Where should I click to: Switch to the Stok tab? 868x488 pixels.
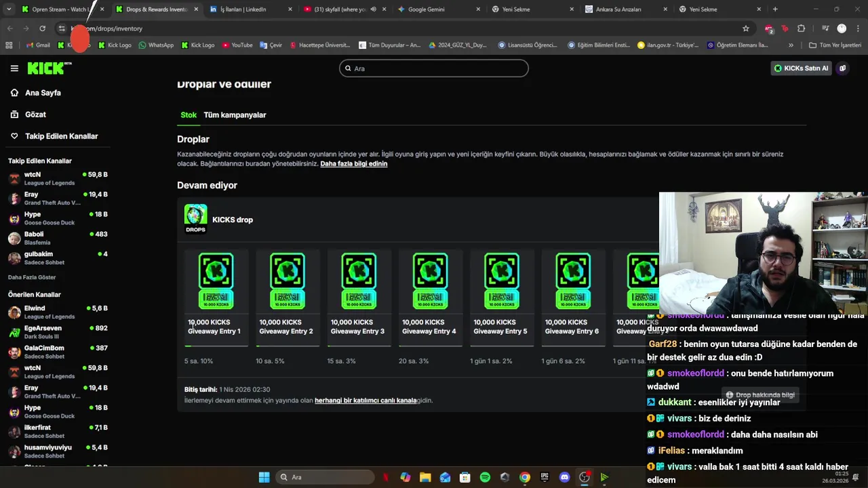coord(189,115)
